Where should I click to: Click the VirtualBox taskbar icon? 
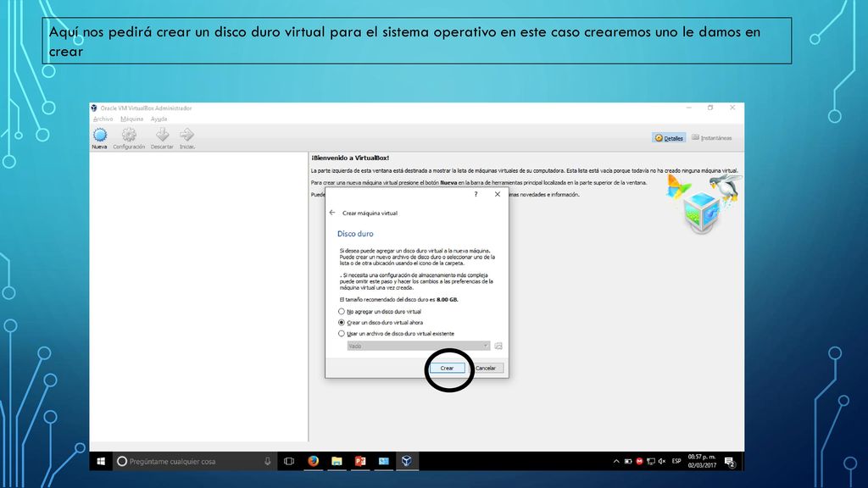point(407,461)
